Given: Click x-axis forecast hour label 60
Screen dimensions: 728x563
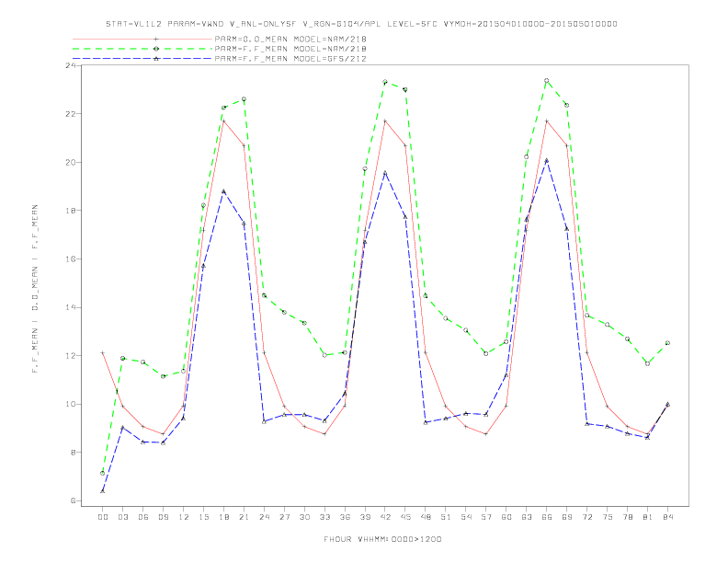Looking at the screenshot, I should (x=506, y=517).
